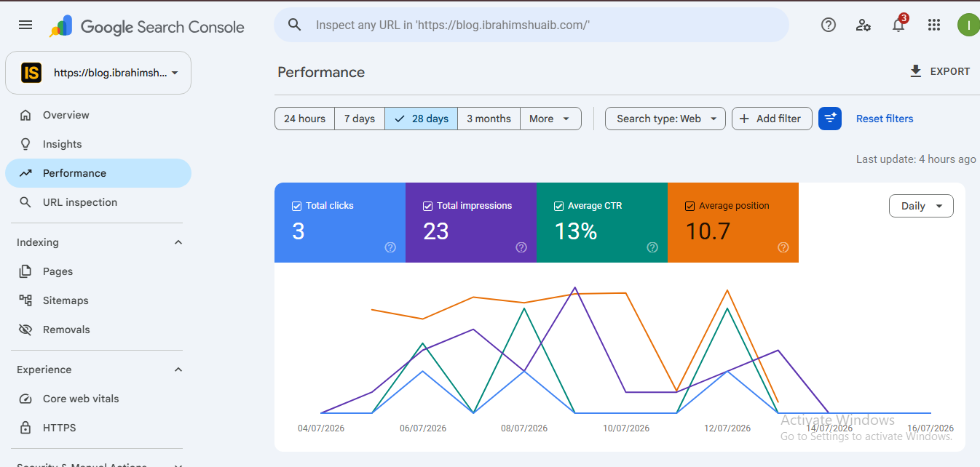The width and height of the screenshot is (980, 467).
Task: Uncheck the Total clicks checkbox
Action: (x=296, y=206)
